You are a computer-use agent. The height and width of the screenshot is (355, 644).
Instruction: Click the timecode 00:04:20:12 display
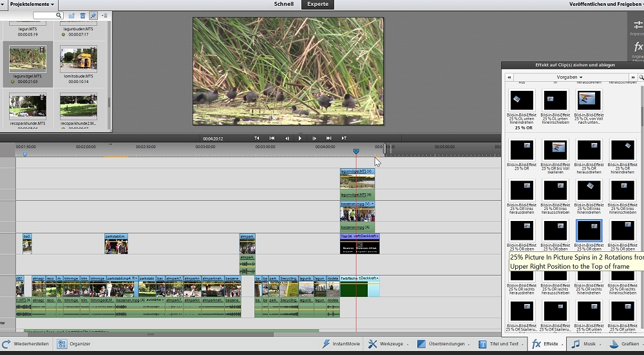point(213,139)
